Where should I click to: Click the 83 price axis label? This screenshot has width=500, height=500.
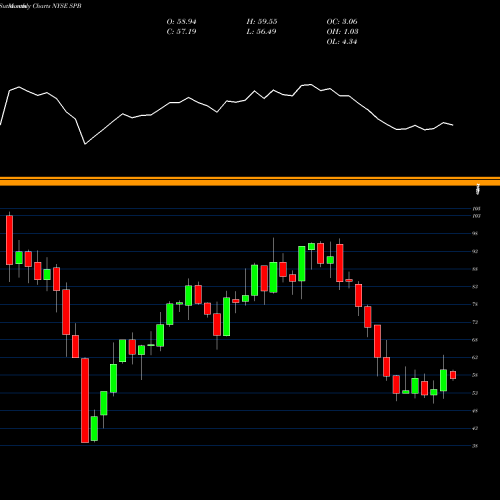[475, 287]
